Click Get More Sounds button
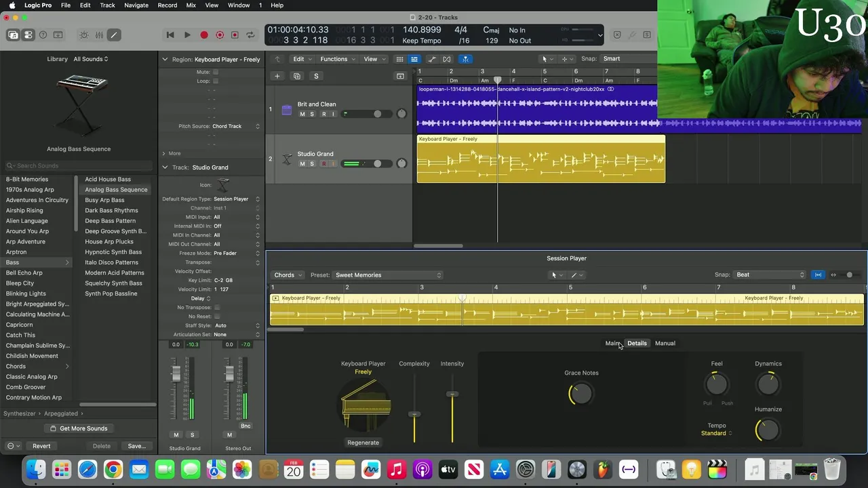The width and height of the screenshot is (868, 488). [79, 428]
